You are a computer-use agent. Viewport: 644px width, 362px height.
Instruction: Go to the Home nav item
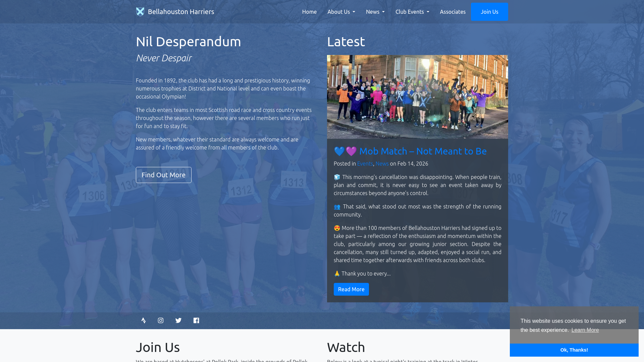pos(309,12)
